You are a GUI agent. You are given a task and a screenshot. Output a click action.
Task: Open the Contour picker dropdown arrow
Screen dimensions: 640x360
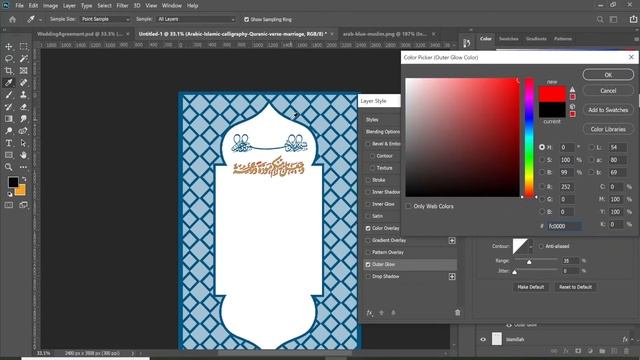(531, 247)
